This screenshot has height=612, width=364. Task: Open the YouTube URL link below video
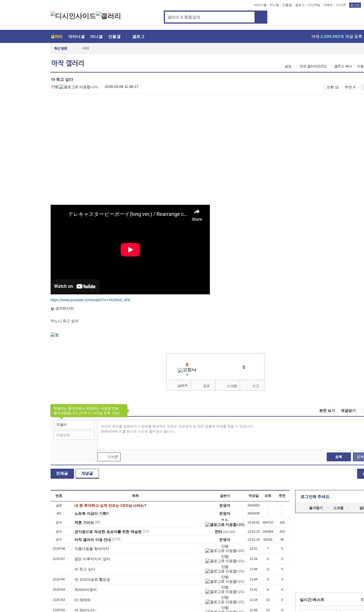pyautogui.click(x=90, y=300)
